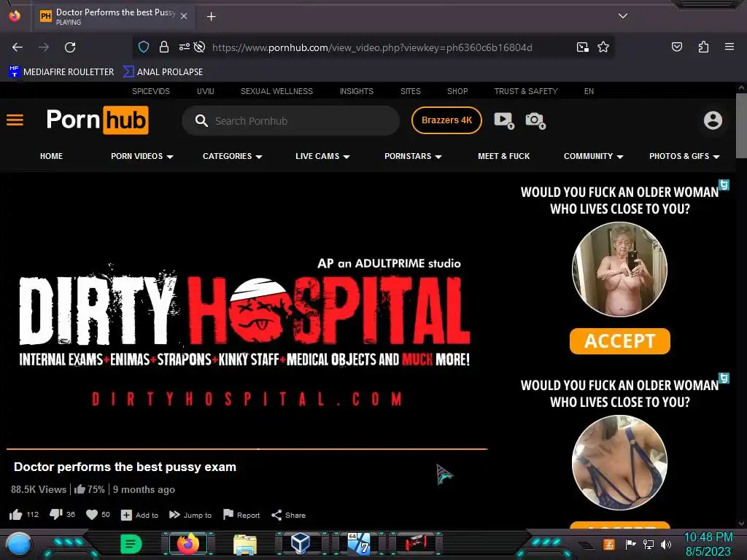Show site security info via padlock
747x560 pixels.
[x=164, y=47]
